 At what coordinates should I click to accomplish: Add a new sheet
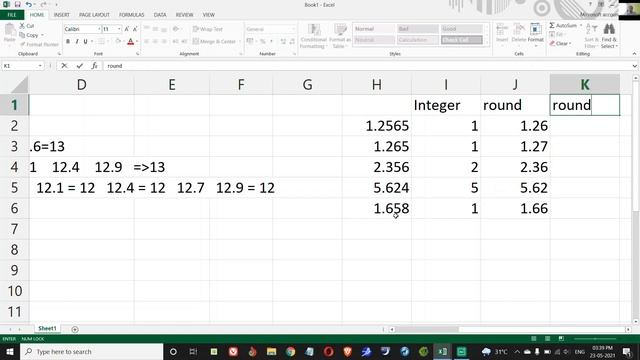(x=75, y=329)
